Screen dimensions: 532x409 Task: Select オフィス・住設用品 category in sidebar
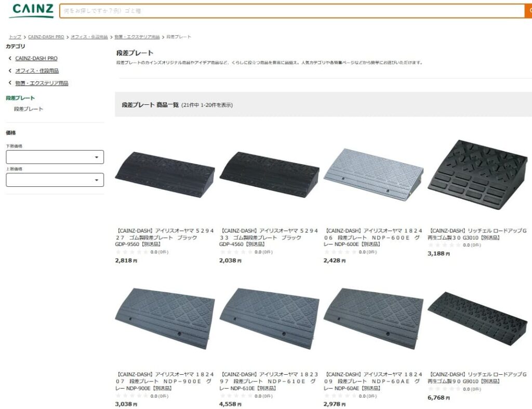tap(37, 71)
